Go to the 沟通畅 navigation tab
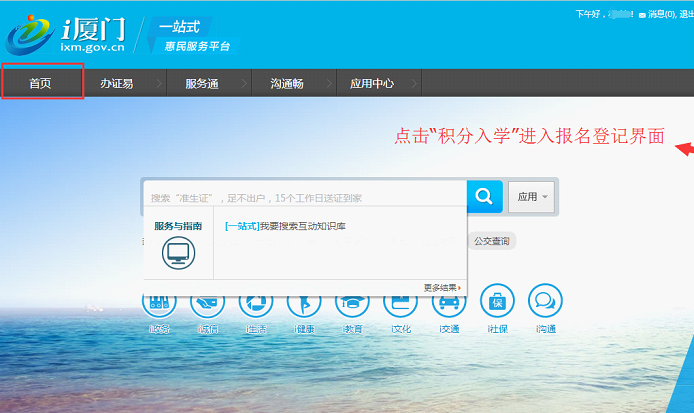This screenshot has width=694, height=413. [x=286, y=84]
